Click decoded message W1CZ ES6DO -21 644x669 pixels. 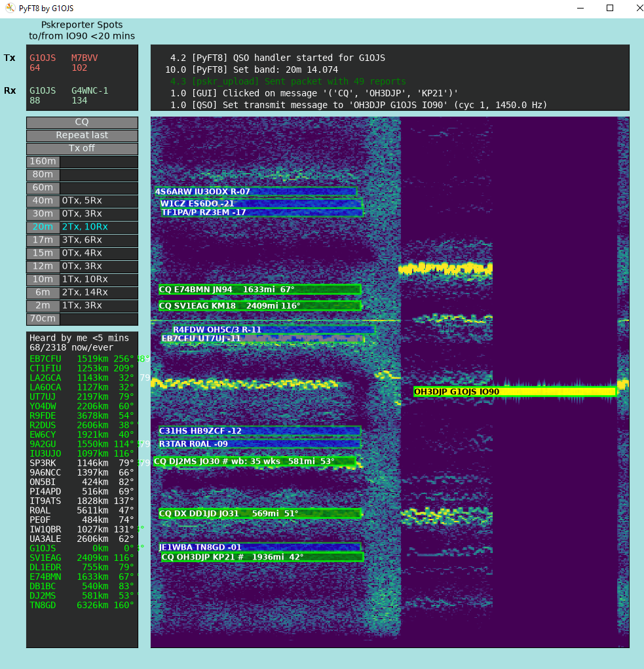click(x=261, y=204)
